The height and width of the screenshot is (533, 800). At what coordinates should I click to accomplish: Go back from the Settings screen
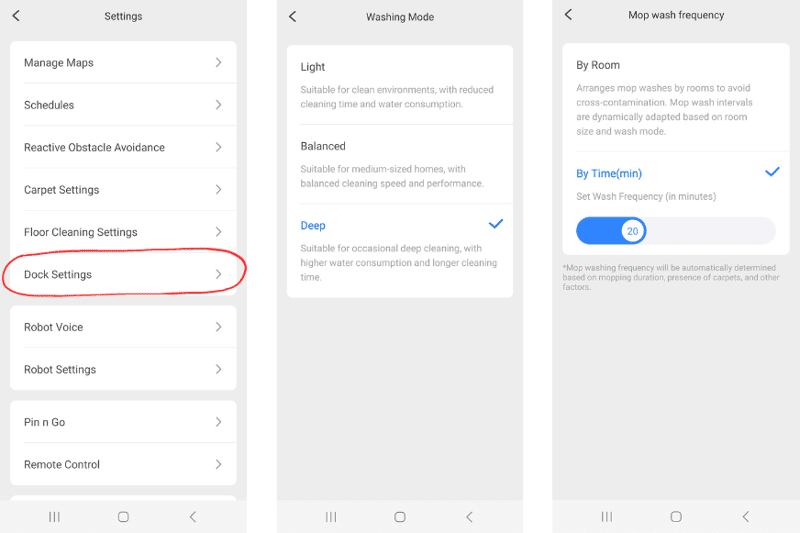pos(16,16)
